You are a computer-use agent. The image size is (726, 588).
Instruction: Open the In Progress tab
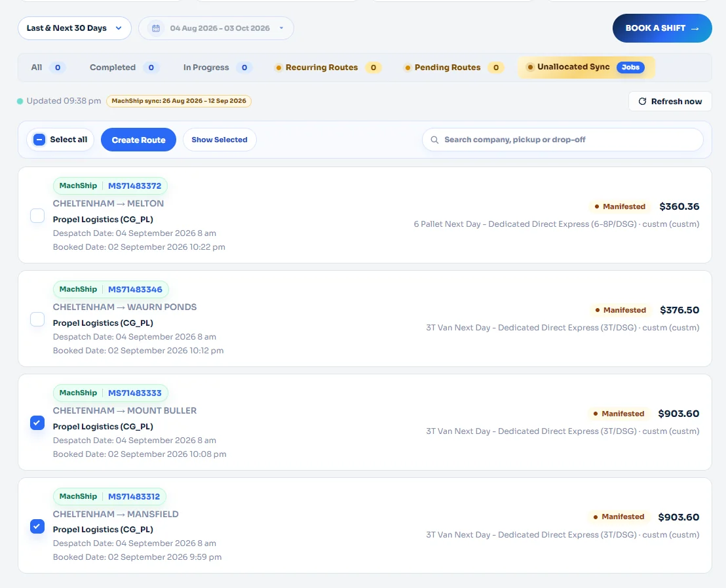pyautogui.click(x=217, y=68)
